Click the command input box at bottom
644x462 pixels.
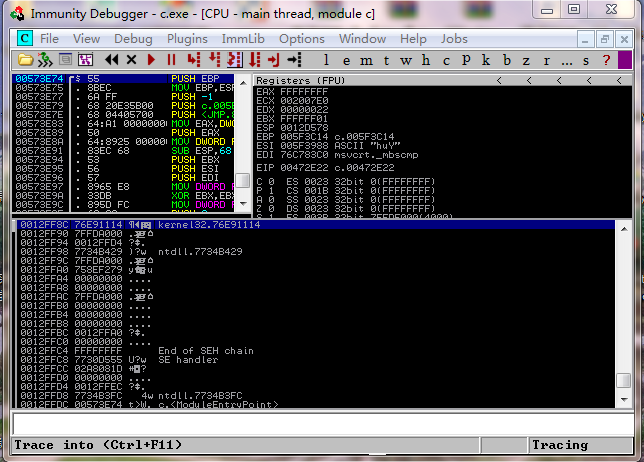[323, 424]
